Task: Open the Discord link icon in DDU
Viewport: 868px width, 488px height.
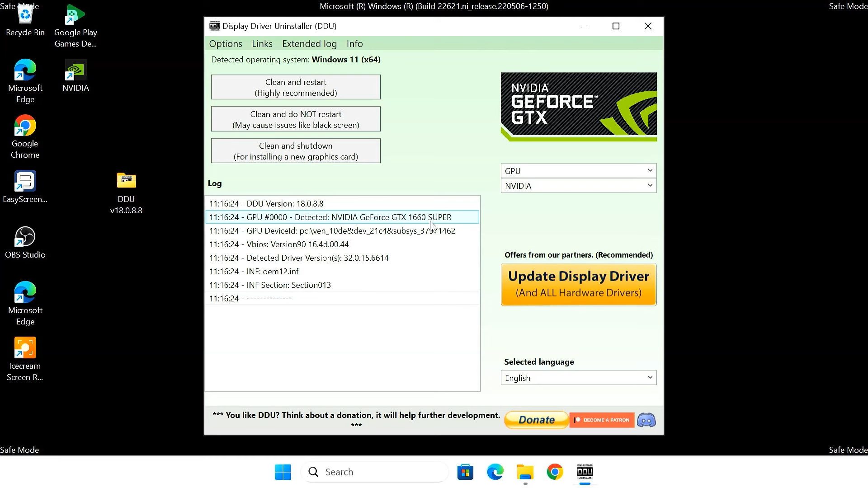Action: pos(646,420)
